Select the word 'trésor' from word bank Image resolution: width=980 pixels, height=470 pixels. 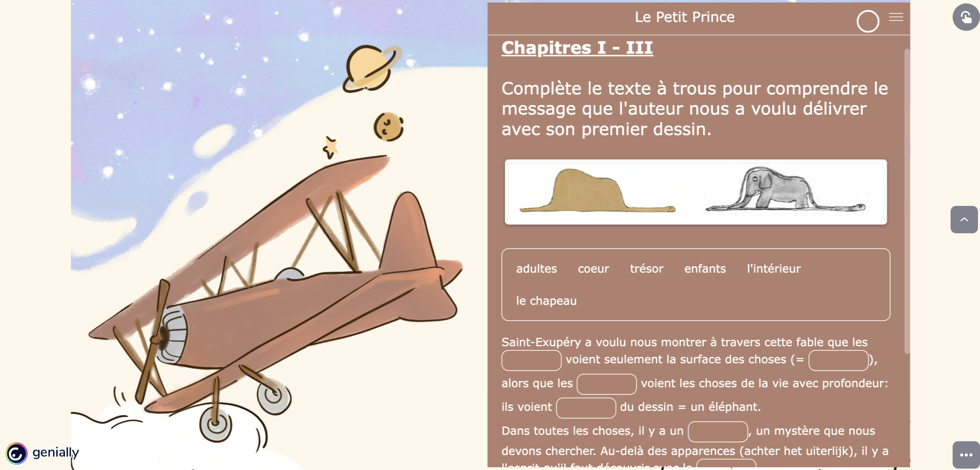tap(646, 268)
